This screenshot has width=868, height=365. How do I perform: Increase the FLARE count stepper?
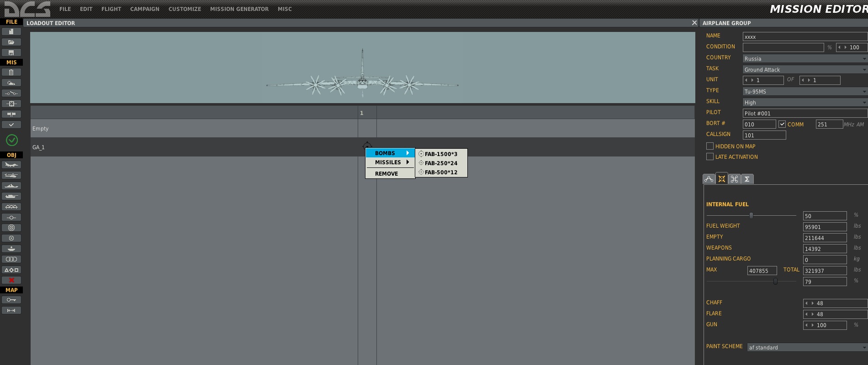click(x=813, y=314)
